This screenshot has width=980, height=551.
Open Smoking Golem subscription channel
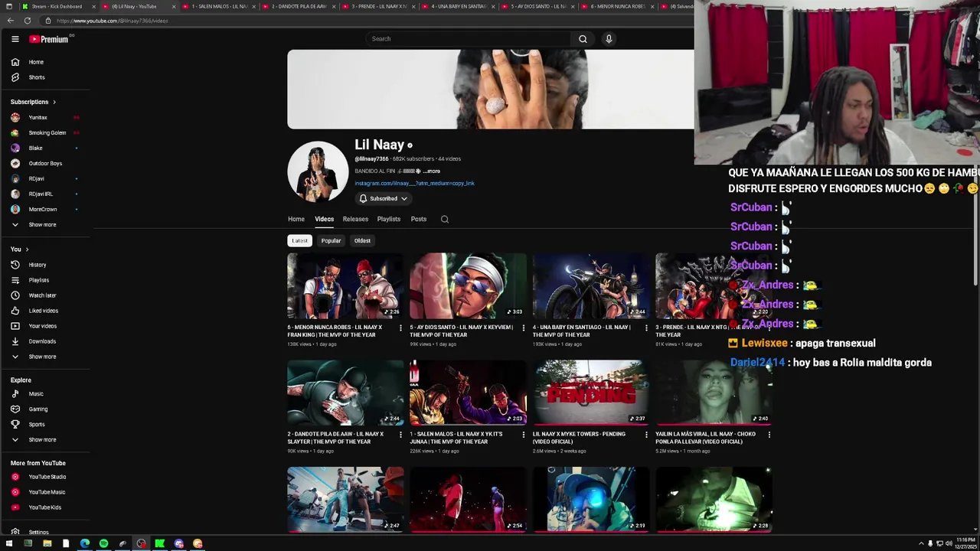click(x=46, y=133)
